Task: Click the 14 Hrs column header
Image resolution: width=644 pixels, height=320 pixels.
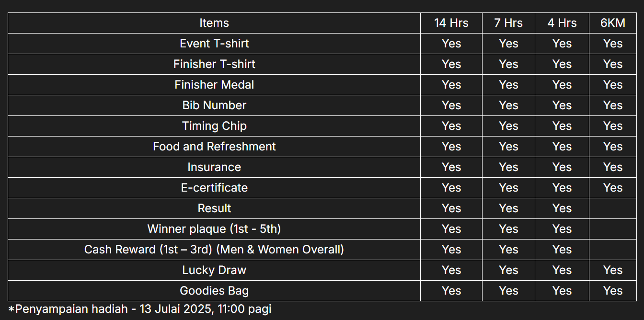Action: point(451,23)
